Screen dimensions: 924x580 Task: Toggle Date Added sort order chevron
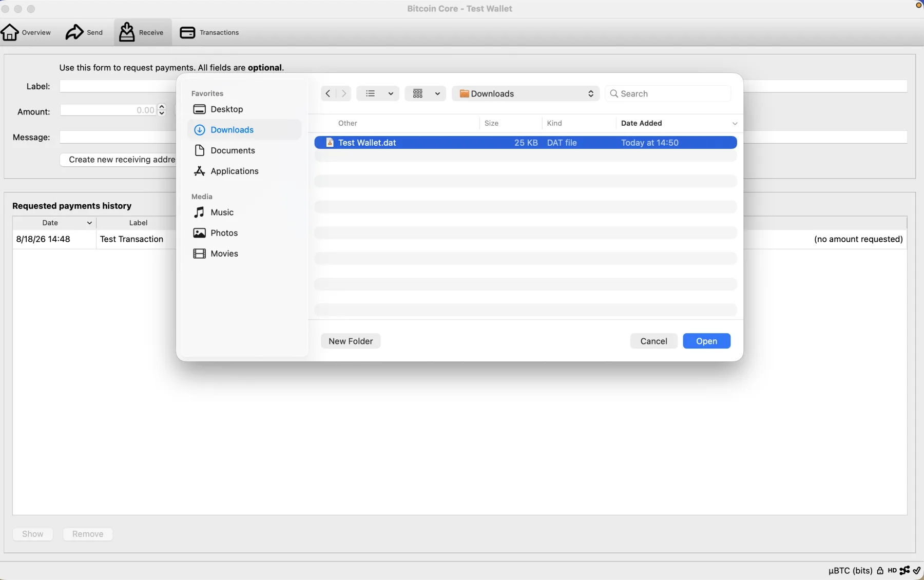[735, 124]
